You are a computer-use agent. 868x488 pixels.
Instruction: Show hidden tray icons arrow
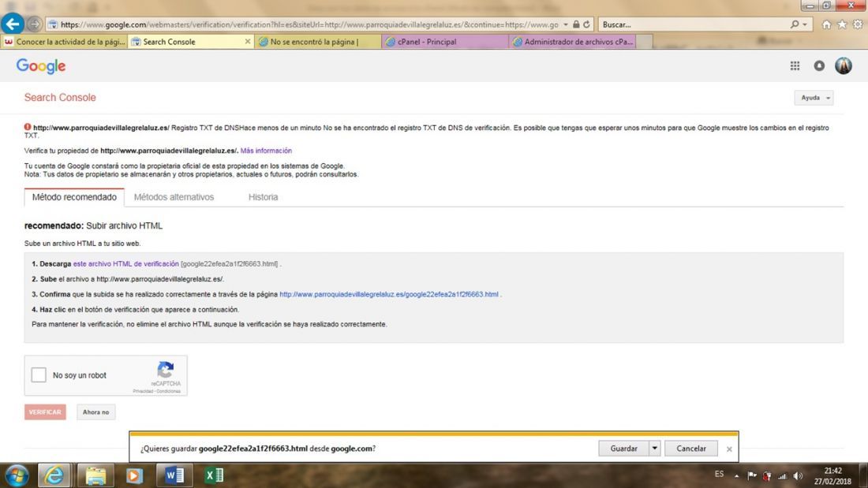(x=737, y=476)
